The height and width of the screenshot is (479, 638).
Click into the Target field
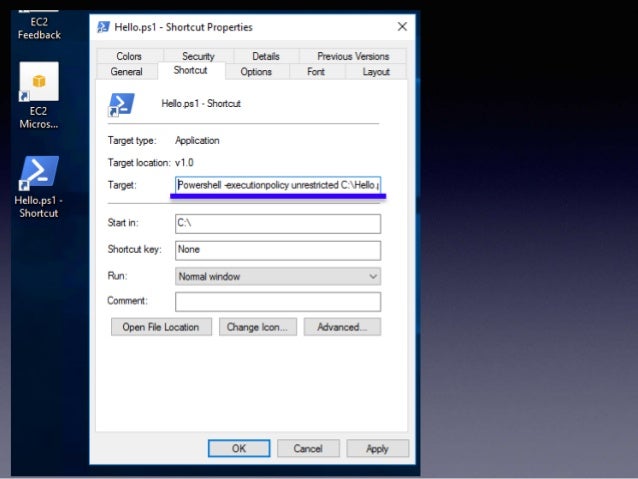coord(278,185)
